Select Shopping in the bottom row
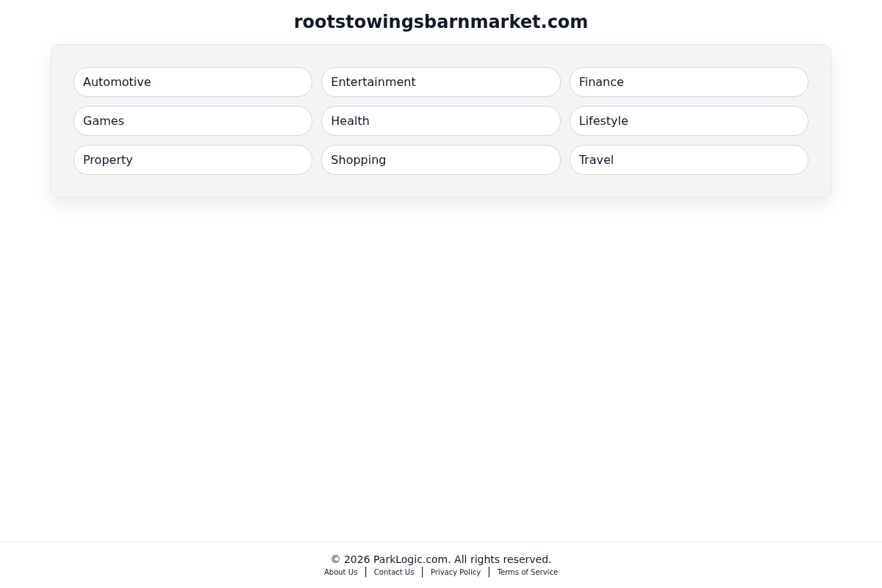Image resolution: width=882 pixels, height=588 pixels. click(x=441, y=159)
